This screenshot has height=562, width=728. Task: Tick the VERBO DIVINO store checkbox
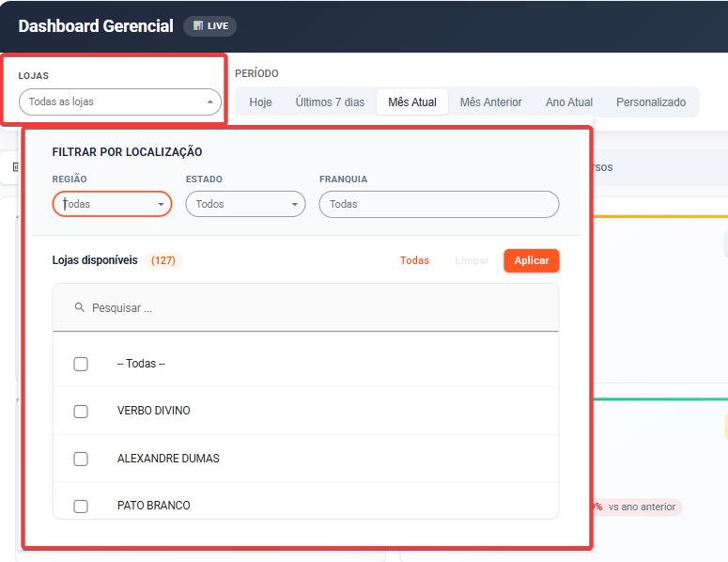pyautogui.click(x=81, y=411)
